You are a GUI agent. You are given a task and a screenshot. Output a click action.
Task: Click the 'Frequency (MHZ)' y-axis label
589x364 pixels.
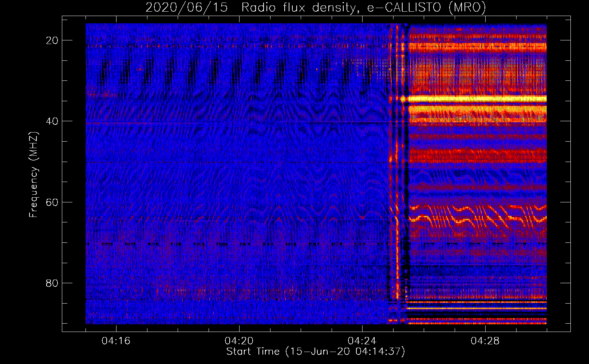coord(33,175)
